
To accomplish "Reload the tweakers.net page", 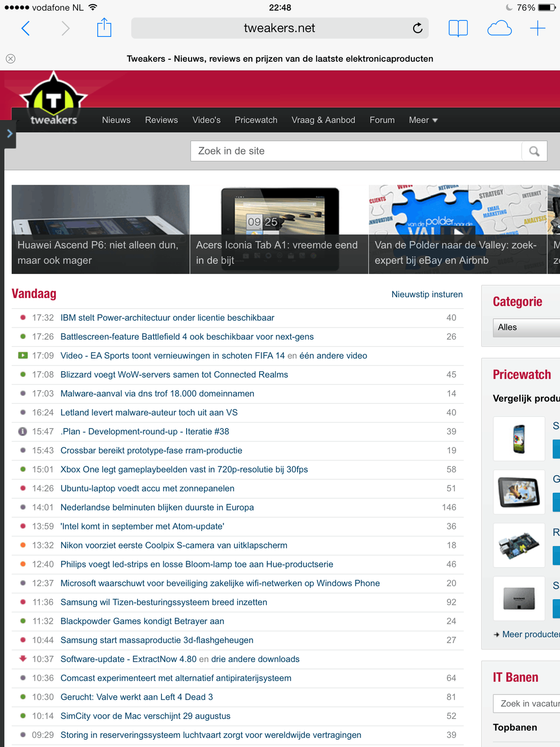I will (418, 28).
